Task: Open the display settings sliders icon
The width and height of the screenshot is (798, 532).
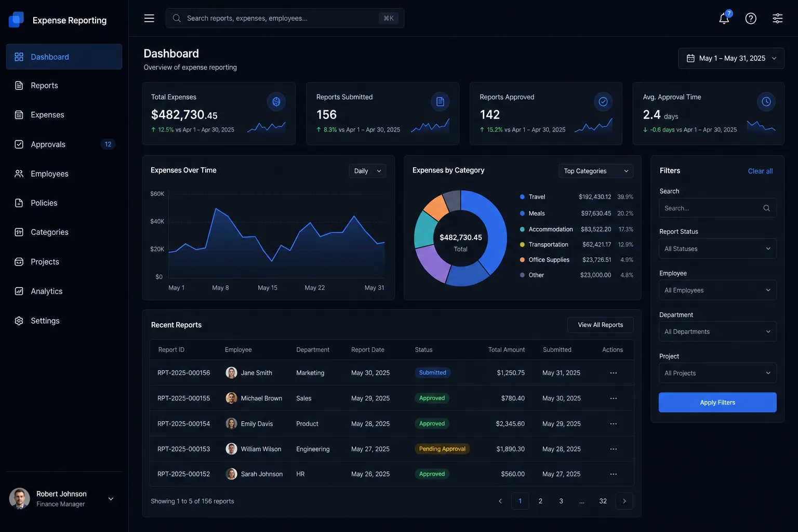Action: 778,18
